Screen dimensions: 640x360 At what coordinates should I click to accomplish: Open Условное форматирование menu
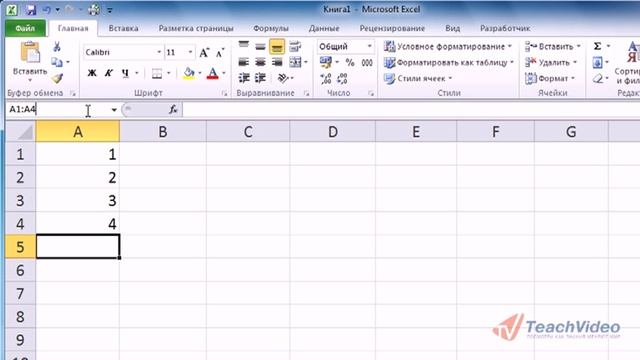coord(448,47)
